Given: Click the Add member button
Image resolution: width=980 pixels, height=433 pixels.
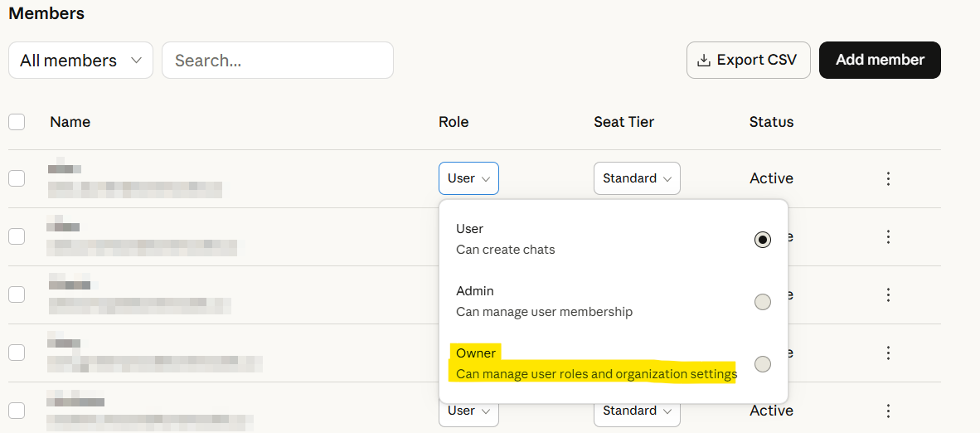Looking at the screenshot, I should pos(879,61).
